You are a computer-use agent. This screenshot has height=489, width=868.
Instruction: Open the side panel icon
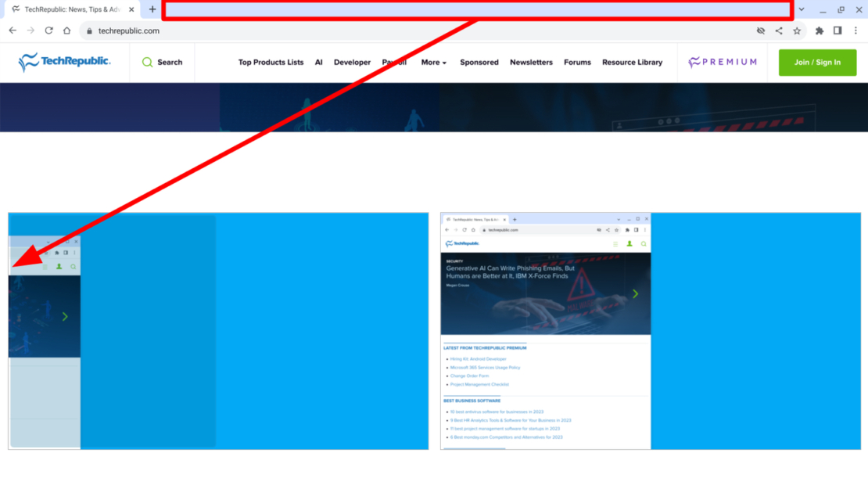pyautogui.click(x=838, y=31)
